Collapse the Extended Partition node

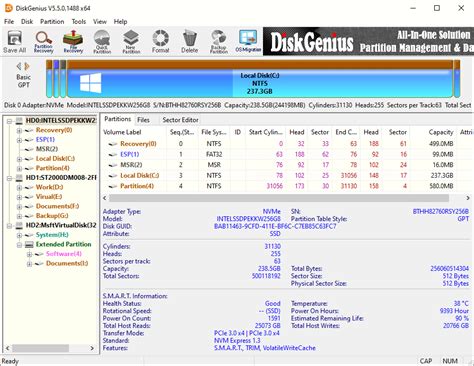pyautogui.click(x=19, y=245)
